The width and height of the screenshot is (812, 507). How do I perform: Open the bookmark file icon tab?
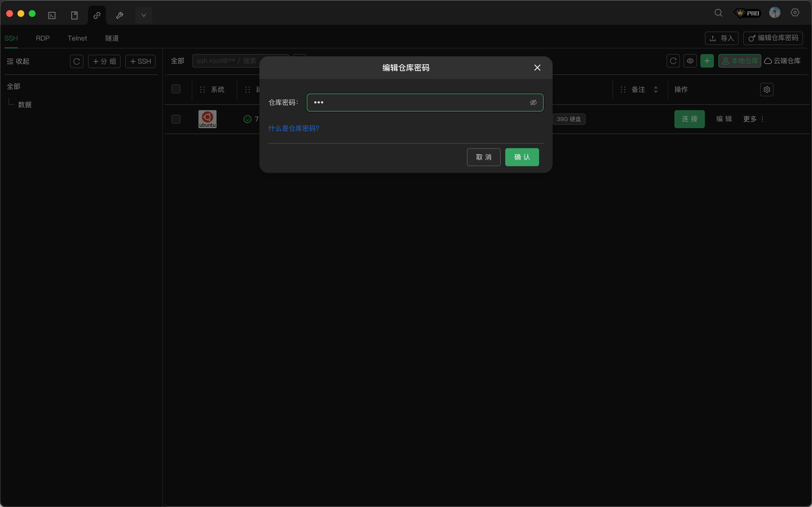point(74,15)
